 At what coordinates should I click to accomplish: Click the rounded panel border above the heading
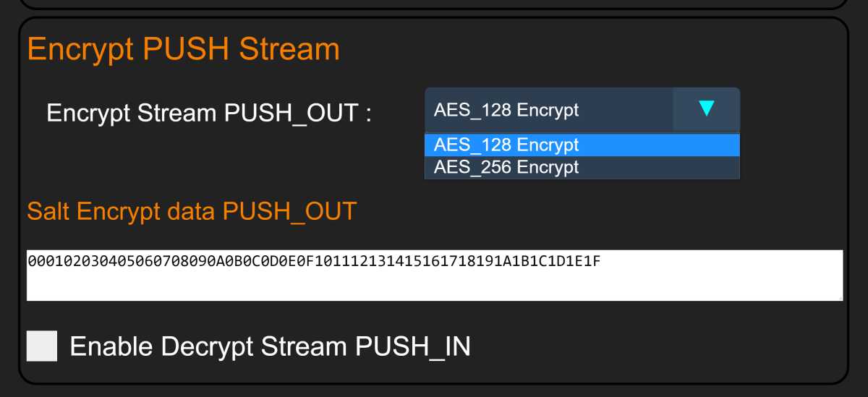point(434,18)
